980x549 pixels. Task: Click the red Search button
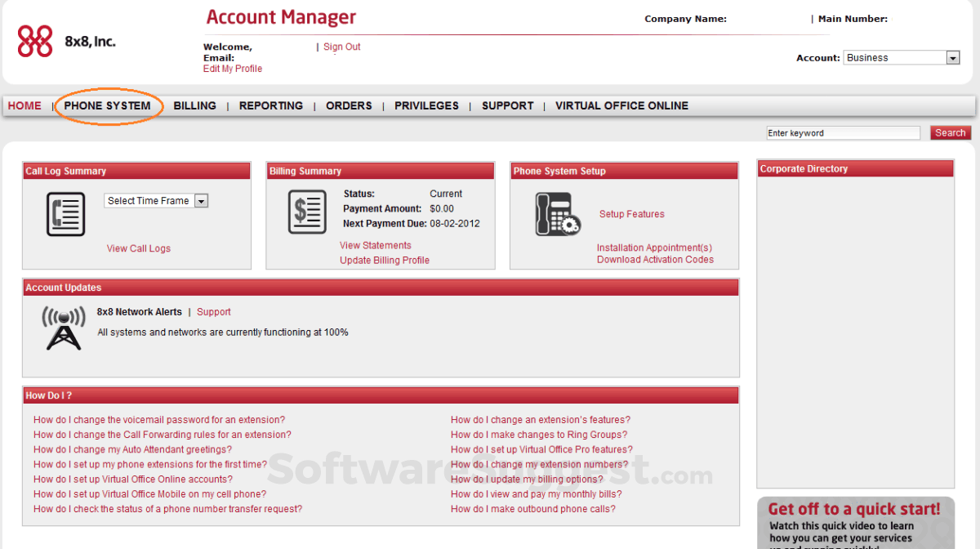point(951,133)
